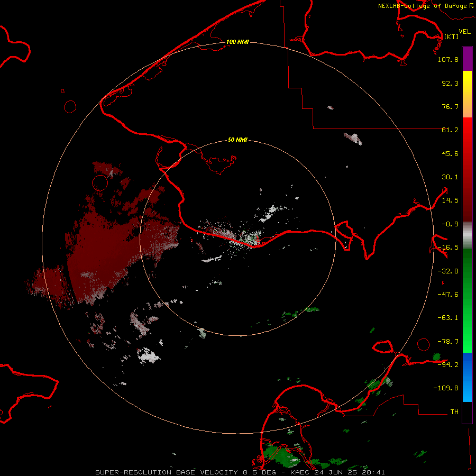Click the 76.7 value on the velocity scale
The height and width of the screenshot is (476, 476).
coord(450,106)
